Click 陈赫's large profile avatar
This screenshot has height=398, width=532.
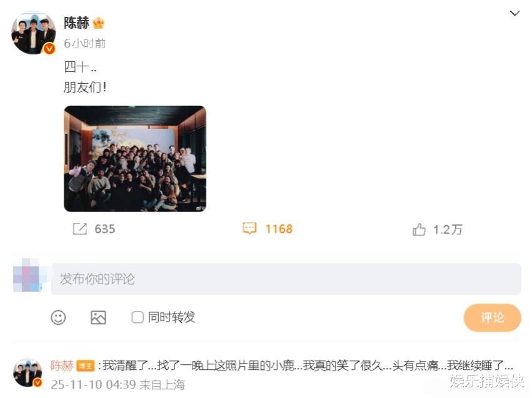point(33,33)
